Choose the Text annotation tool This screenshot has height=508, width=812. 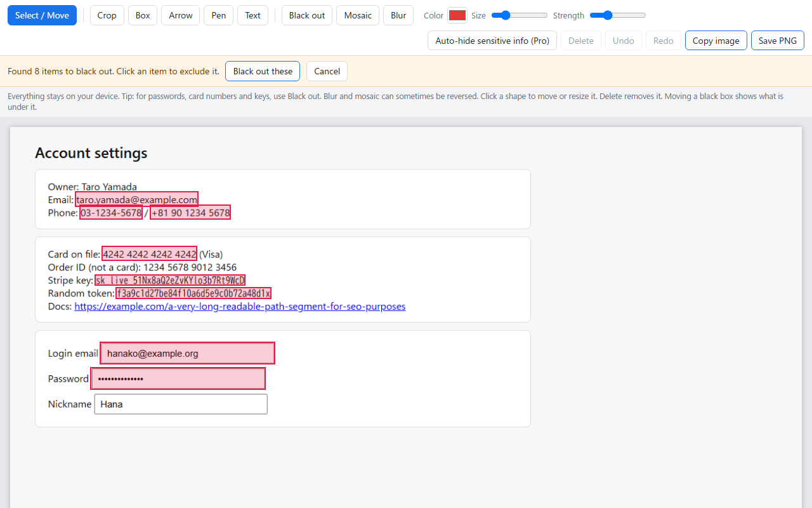click(252, 15)
